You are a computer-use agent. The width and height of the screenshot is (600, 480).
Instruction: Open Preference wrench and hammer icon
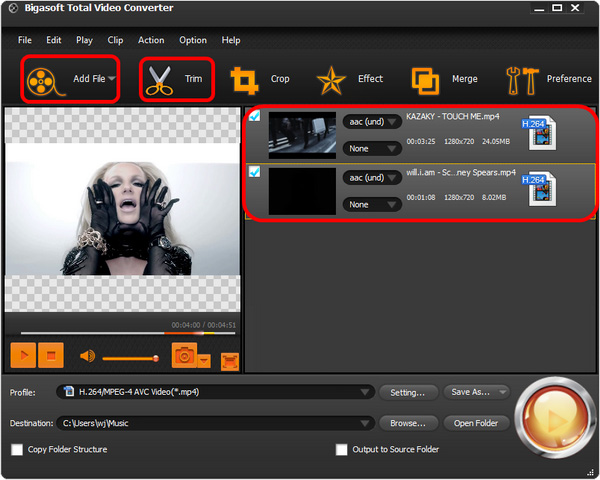point(522,80)
